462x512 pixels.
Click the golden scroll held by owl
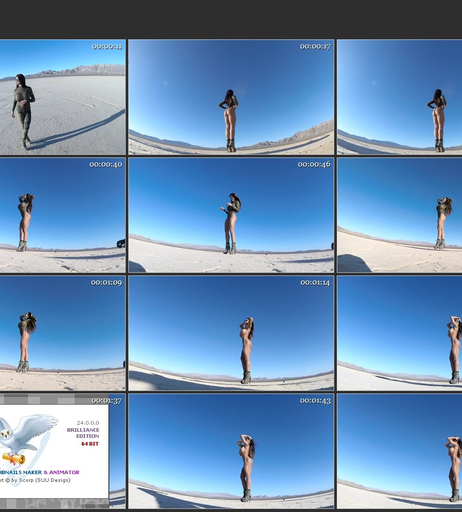click(13, 459)
